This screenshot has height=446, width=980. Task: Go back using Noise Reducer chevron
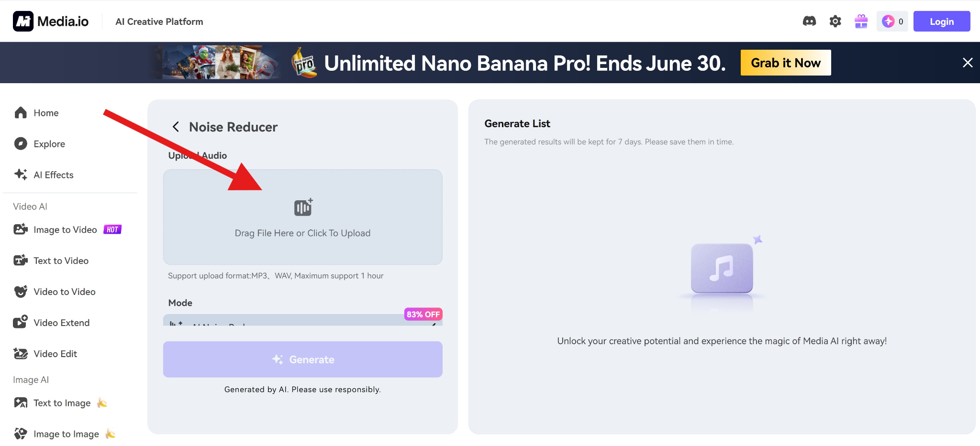(x=176, y=127)
